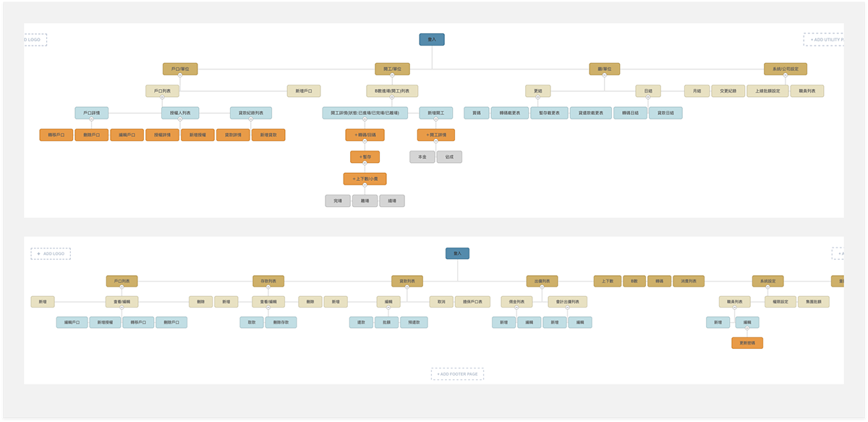Click the 系統/公司設定 section node
Image resolution: width=868 pixels, height=422 pixels.
786,69
